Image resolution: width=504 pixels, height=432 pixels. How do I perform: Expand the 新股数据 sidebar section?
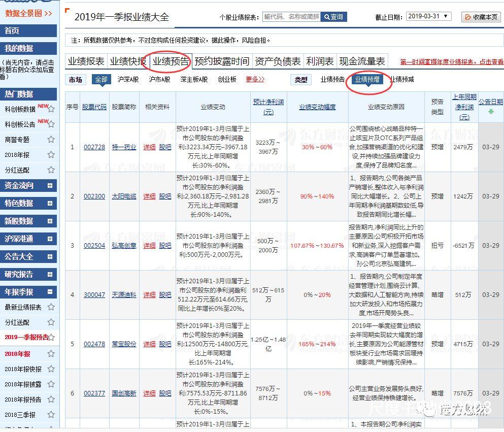pos(50,221)
